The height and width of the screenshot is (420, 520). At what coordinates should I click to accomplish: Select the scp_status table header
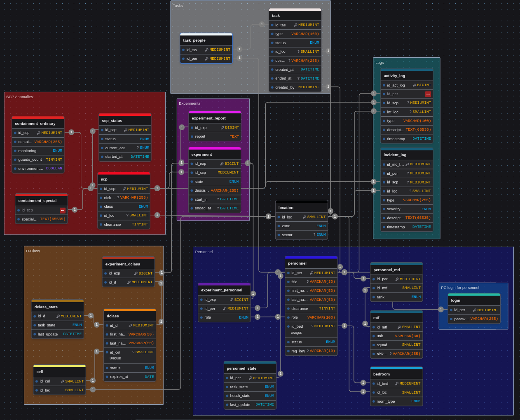pyautogui.click(x=125, y=121)
